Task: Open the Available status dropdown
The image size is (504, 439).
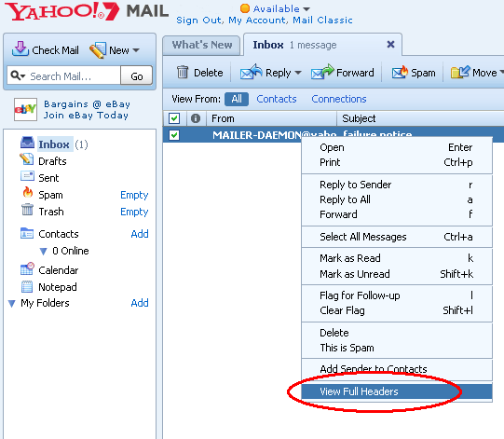Action: (x=306, y=9)
